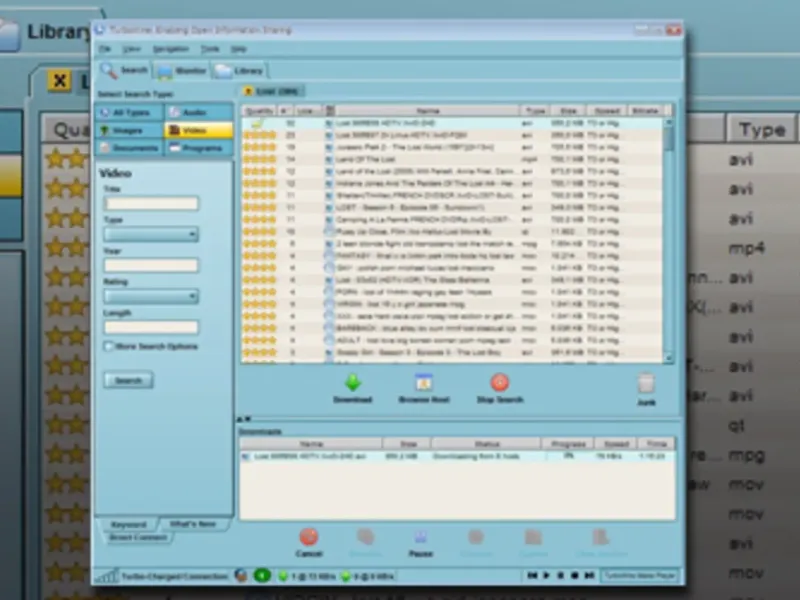Image resolution: width=800 pixels, height=600 pixels.
Task: Click the down arrow above the Downloads panel
Action: coord(248,419)
